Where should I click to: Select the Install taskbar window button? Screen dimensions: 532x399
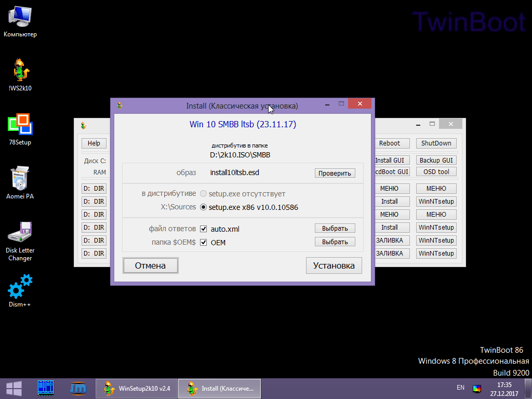[220, 388]
